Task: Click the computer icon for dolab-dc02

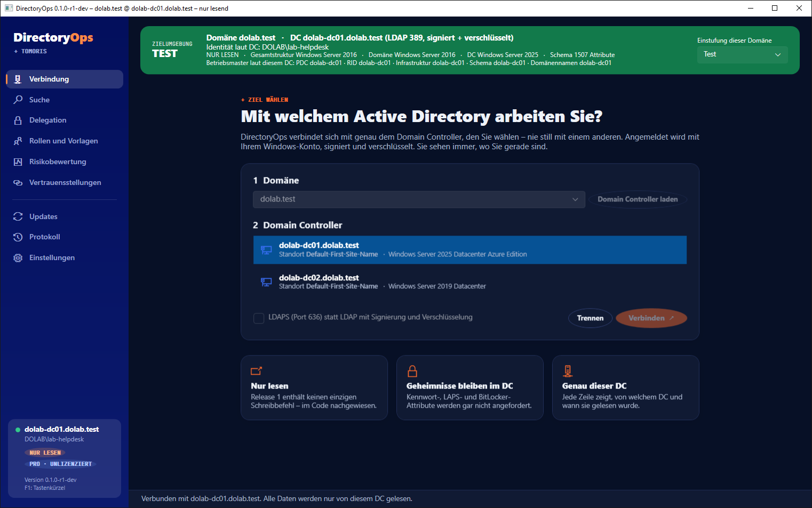Action: [266, 281]
